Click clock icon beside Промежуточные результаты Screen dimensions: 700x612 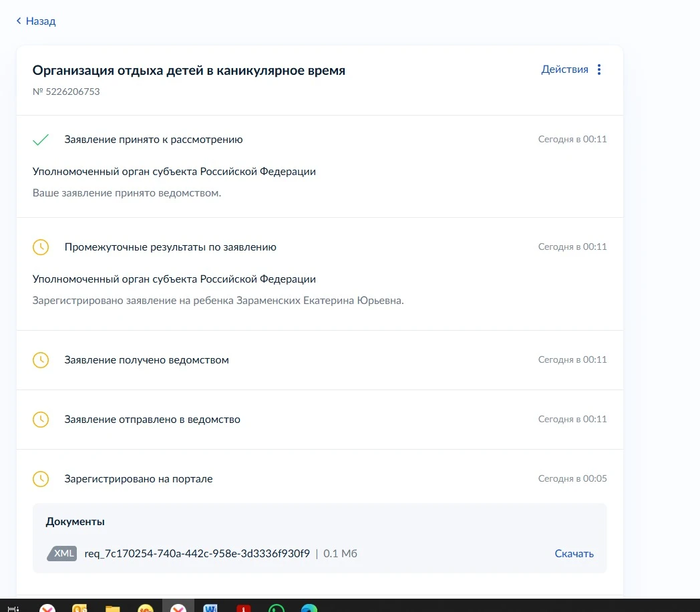coord(41,247)
